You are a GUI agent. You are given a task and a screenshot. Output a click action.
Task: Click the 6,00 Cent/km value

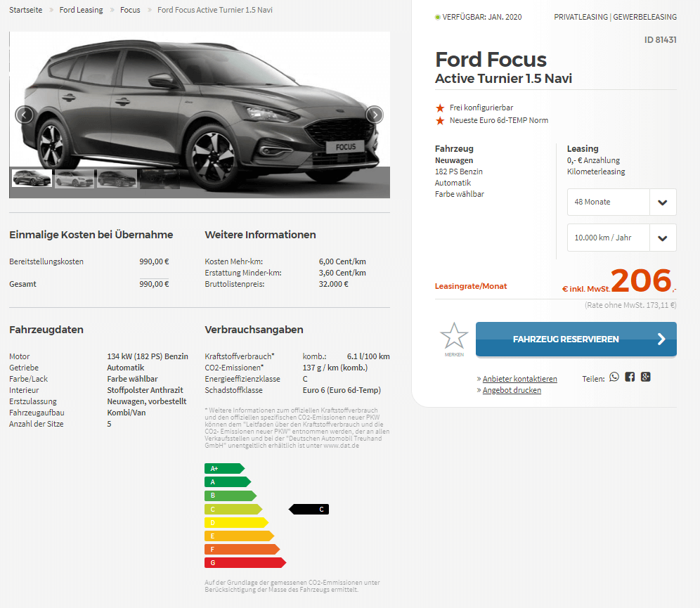point(342,261)
